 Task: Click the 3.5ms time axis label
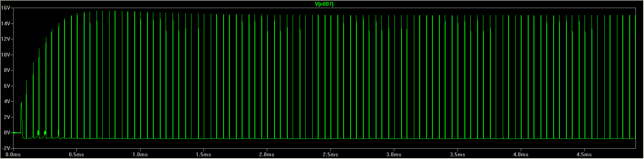(458, 155)
